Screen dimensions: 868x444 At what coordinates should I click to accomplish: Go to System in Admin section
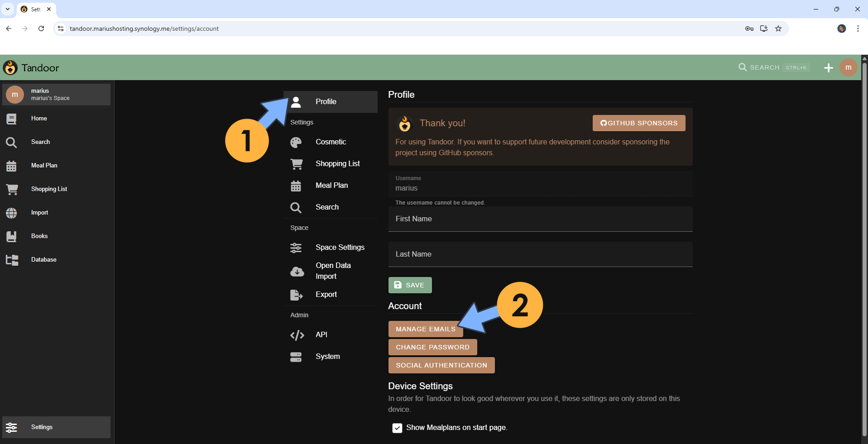[x=327, y=356]
